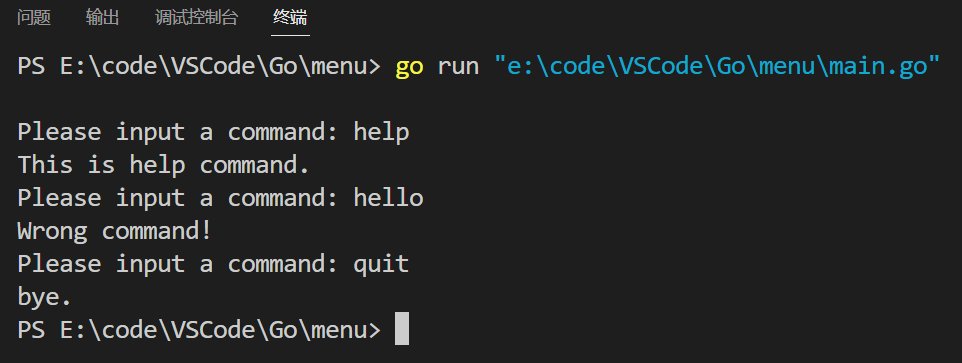Select the 调试控制台 debug console tab
The image size is (962, 363).
click(x=196, y=18)
